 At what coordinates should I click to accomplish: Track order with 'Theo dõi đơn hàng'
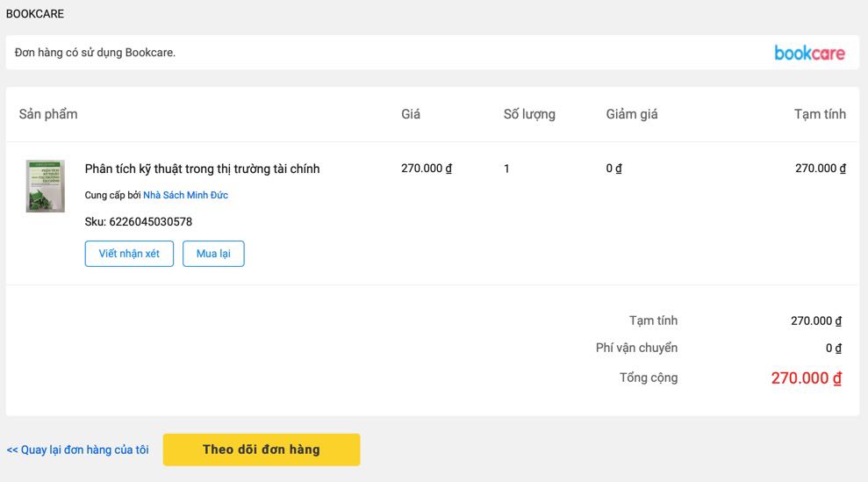(261, 450)
